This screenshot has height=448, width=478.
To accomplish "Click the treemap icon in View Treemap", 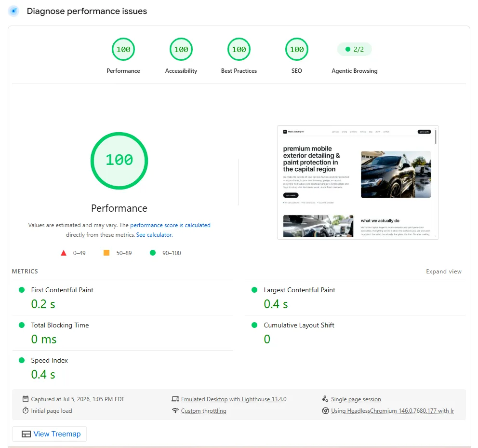I will coord(26,434).
